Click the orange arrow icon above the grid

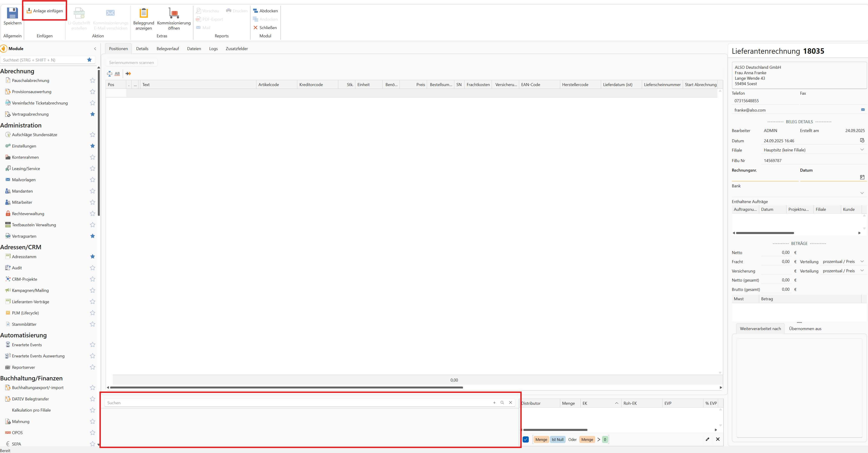pyautogui.click(x=128, y=74)
